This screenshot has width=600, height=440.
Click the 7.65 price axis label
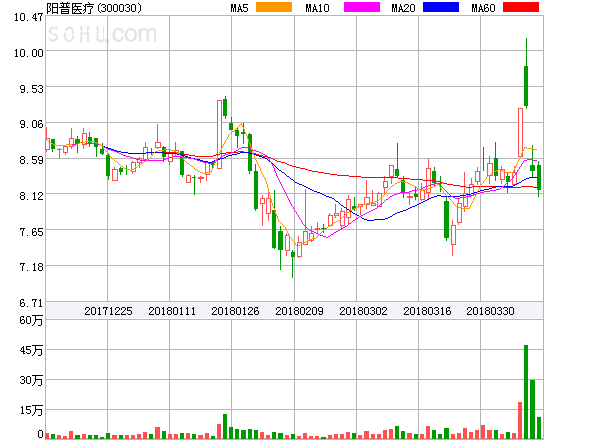(x=31, y=232)
